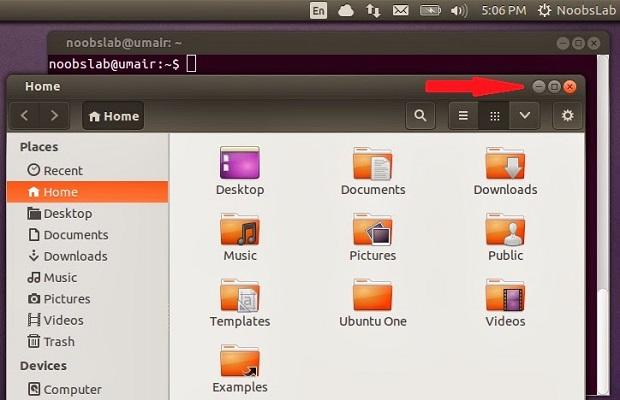Open the Templates folder icon
The image size is (620, 400).
240,295
